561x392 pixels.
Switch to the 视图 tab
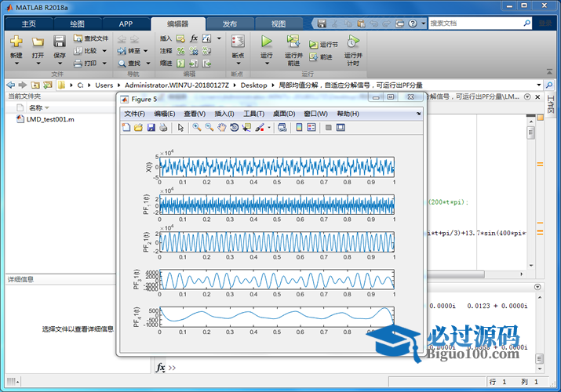pos(278,24)
